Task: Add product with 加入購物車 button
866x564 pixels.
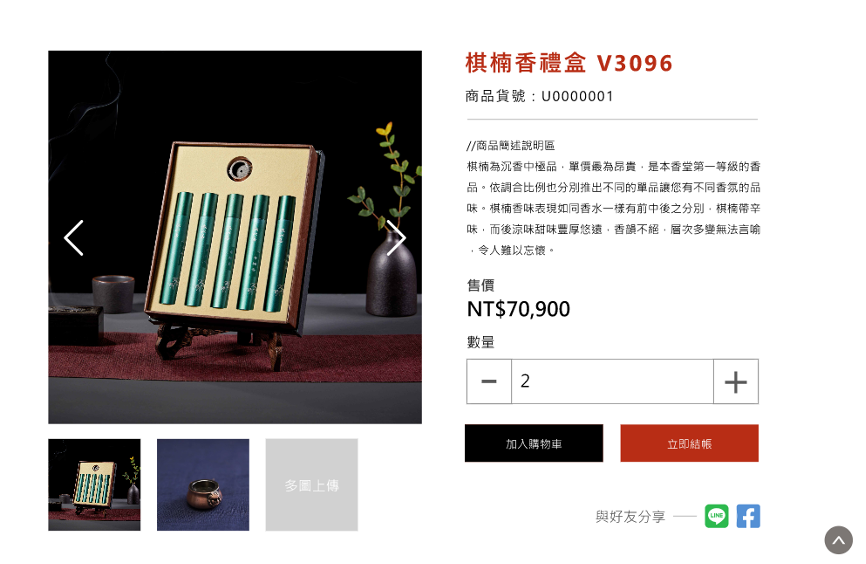Action: 534,444
